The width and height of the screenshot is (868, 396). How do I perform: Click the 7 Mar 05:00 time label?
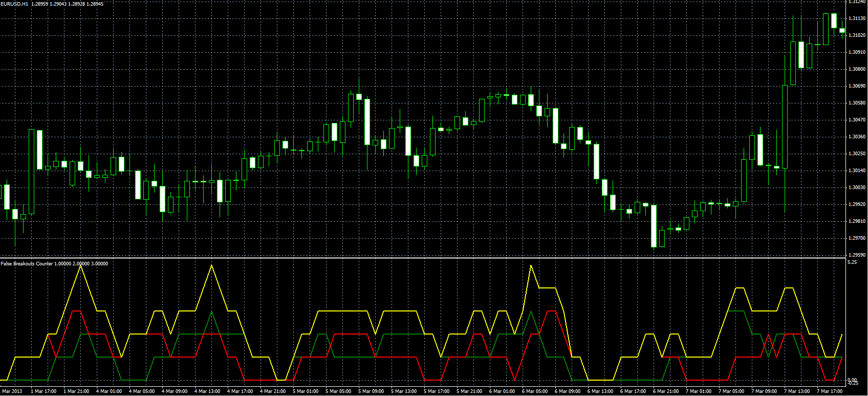click(731, 391)
